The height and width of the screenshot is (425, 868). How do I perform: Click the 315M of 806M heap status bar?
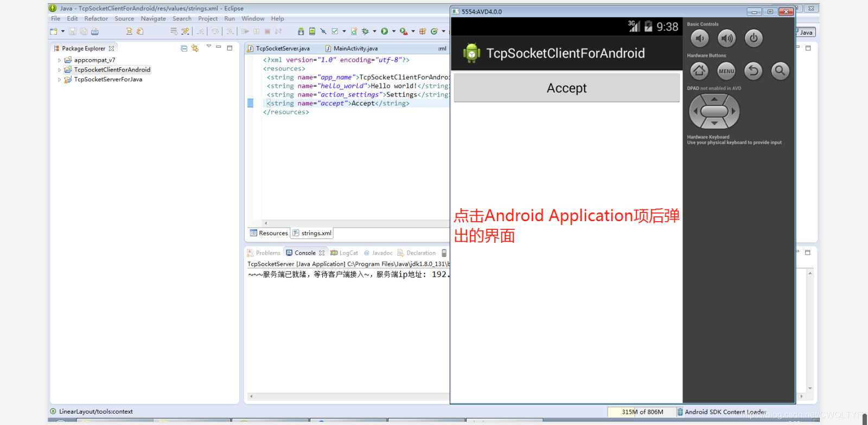(x=642, y=412)
